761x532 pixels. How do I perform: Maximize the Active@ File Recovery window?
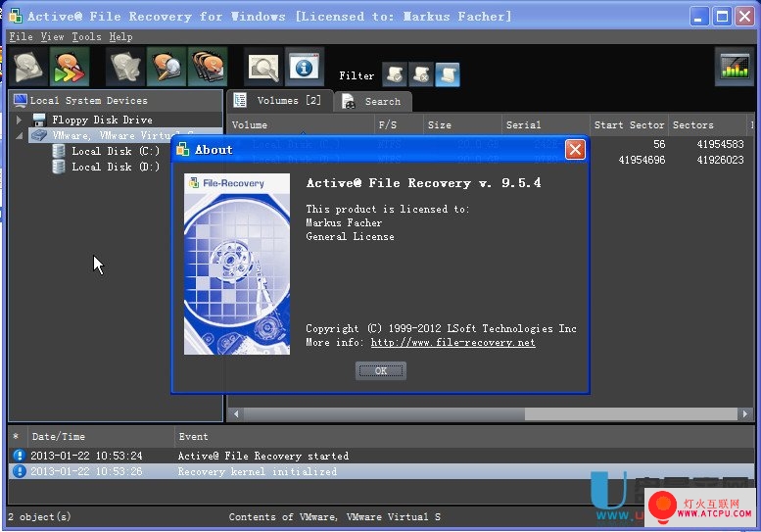[x=722, y=17]
